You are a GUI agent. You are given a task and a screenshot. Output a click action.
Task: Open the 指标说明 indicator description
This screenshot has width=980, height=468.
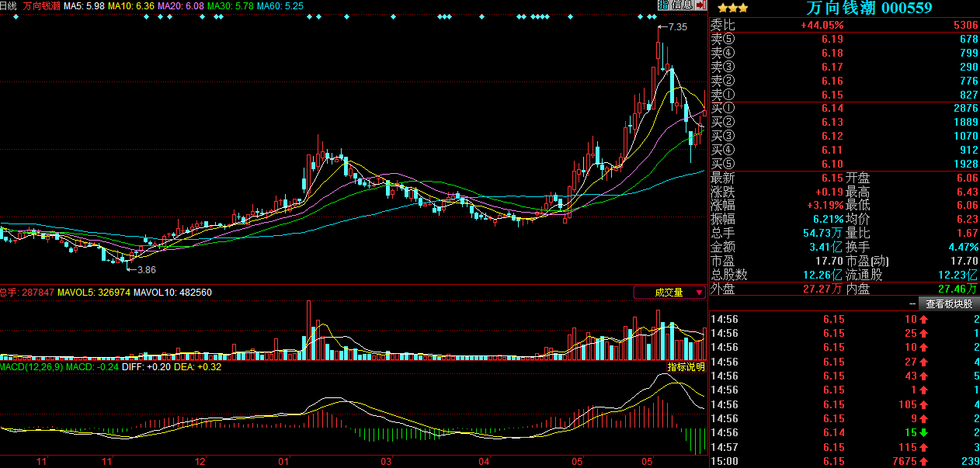pos(686,366)
